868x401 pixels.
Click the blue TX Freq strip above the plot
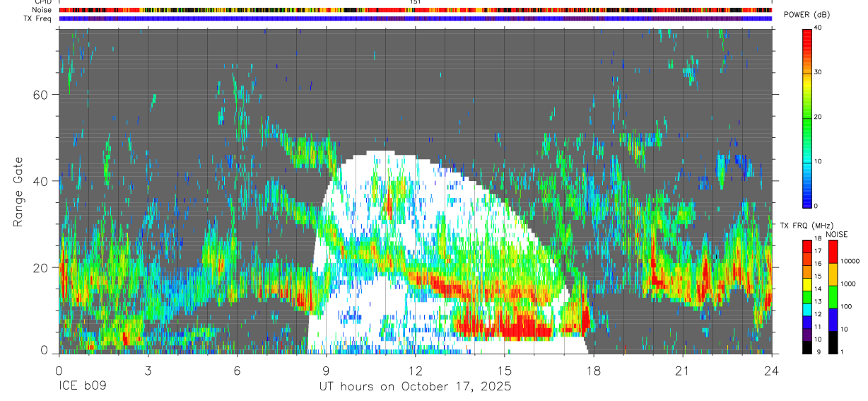coord(415,18)
